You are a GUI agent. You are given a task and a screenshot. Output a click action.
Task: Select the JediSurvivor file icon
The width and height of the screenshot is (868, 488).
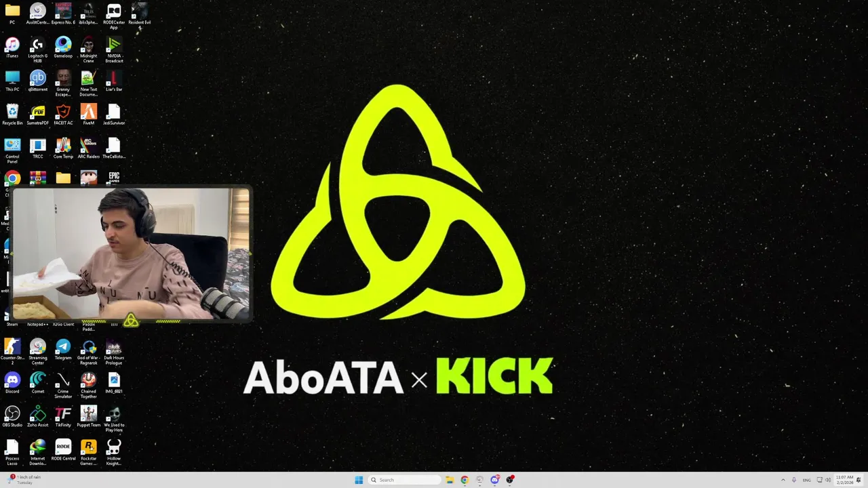coord(114,115)
